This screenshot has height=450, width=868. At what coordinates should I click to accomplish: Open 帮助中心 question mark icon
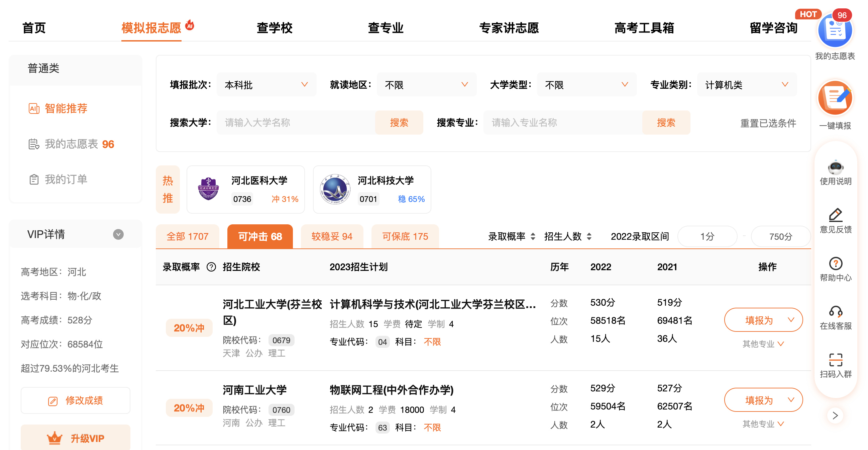[x=835, y=264]
